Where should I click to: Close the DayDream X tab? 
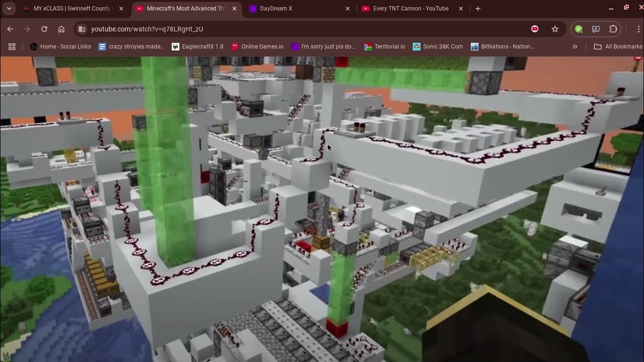(x=348, y=9)
